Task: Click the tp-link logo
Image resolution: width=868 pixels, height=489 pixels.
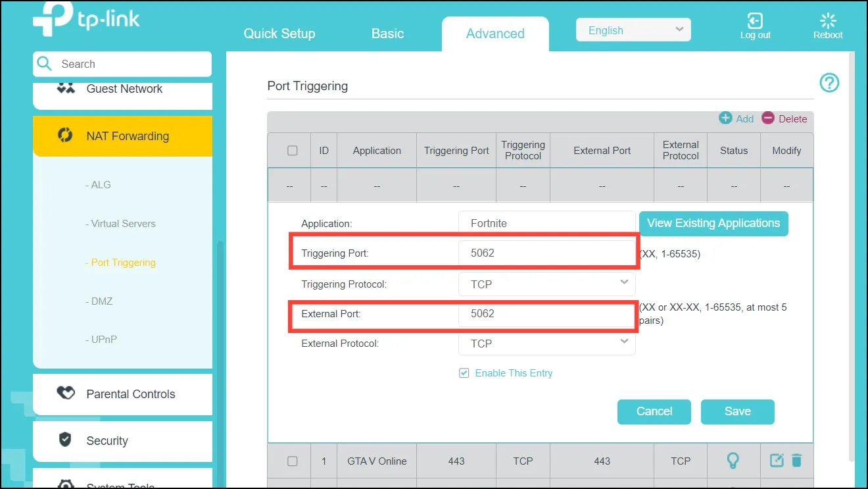Action: (86, 18)
